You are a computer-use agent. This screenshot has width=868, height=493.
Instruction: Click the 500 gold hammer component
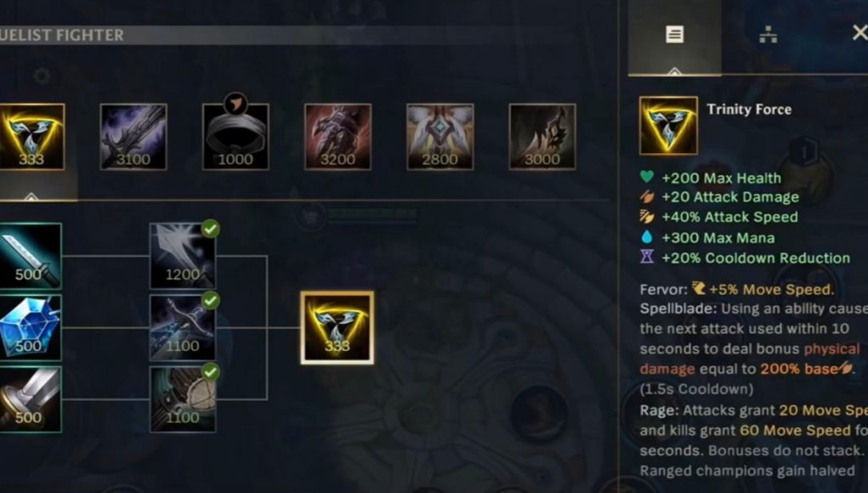(x=31, y=399)
